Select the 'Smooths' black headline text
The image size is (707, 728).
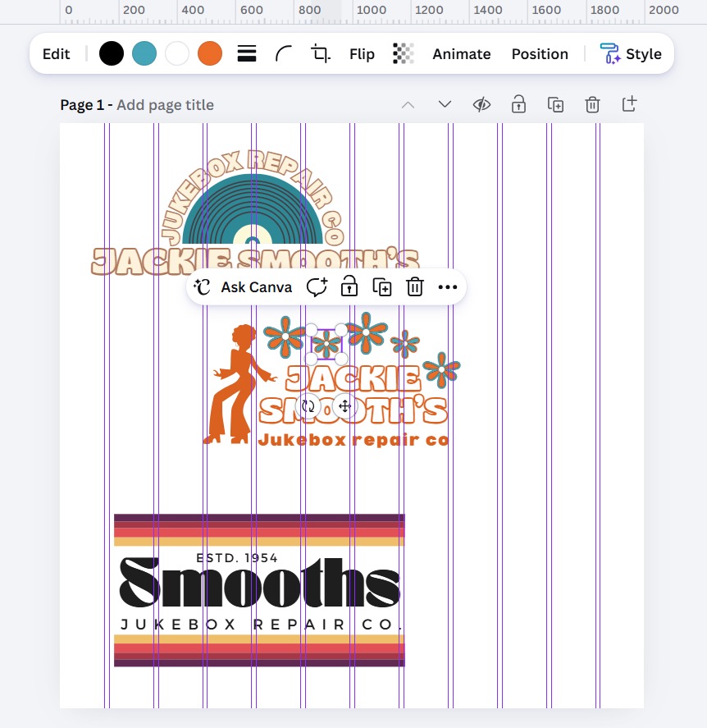tap(259, 582)
